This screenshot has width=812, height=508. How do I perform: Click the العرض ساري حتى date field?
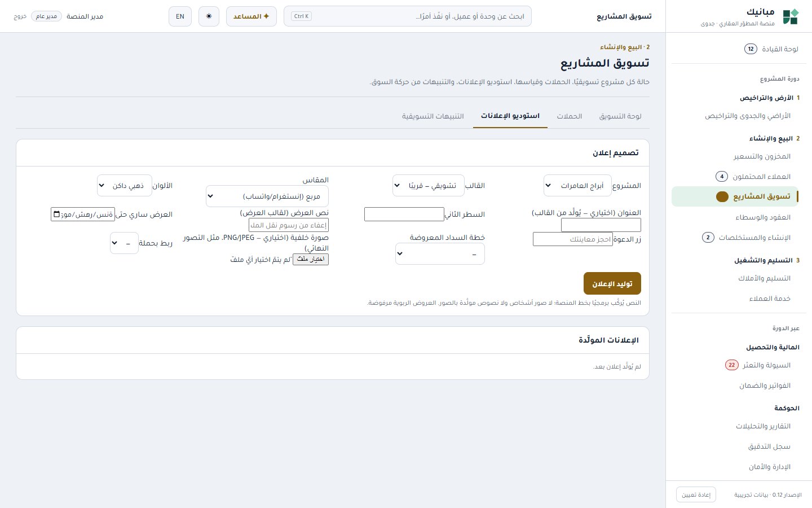click(x=83, y=214)
